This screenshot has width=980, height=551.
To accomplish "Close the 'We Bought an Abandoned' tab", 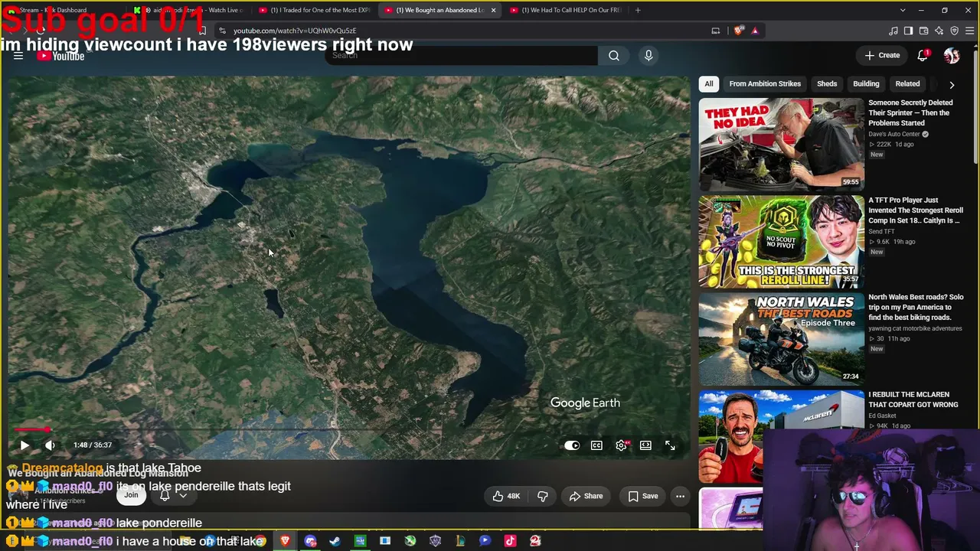I will [x=493, y=10].
